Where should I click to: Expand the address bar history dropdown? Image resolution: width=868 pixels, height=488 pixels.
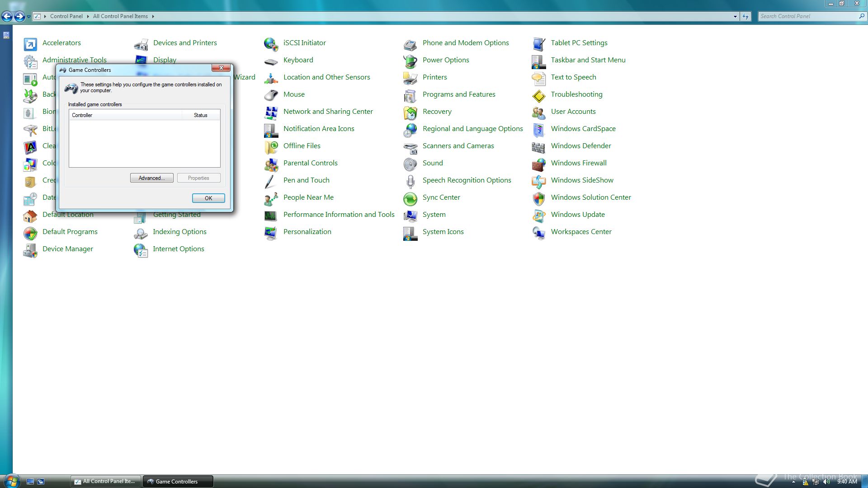[x=735, y=16]
